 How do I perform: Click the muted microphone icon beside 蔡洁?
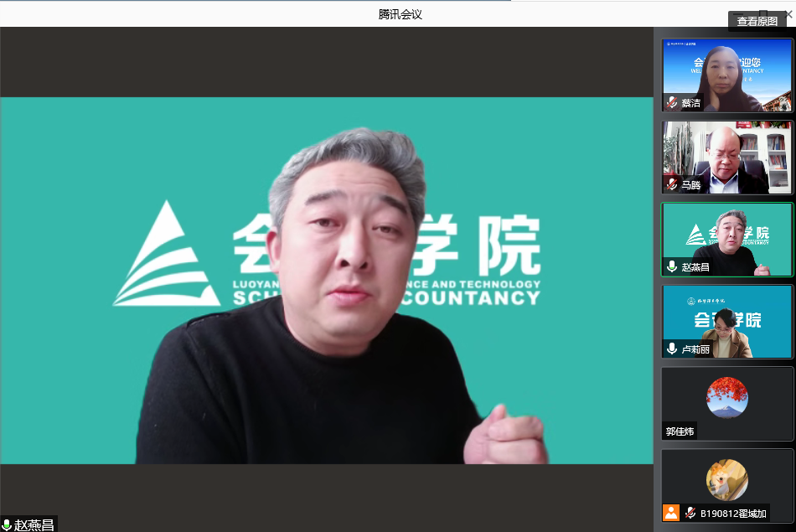[672, 102]
